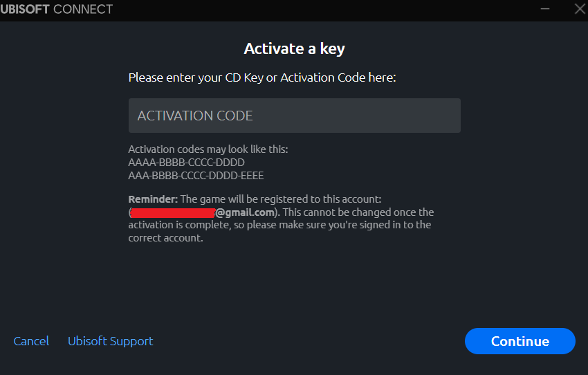Click the example code AAA-BBBB-CCCC-DDDD-EEEE
Viewport: 588px width, 375px height.
(x=196, y=176)
